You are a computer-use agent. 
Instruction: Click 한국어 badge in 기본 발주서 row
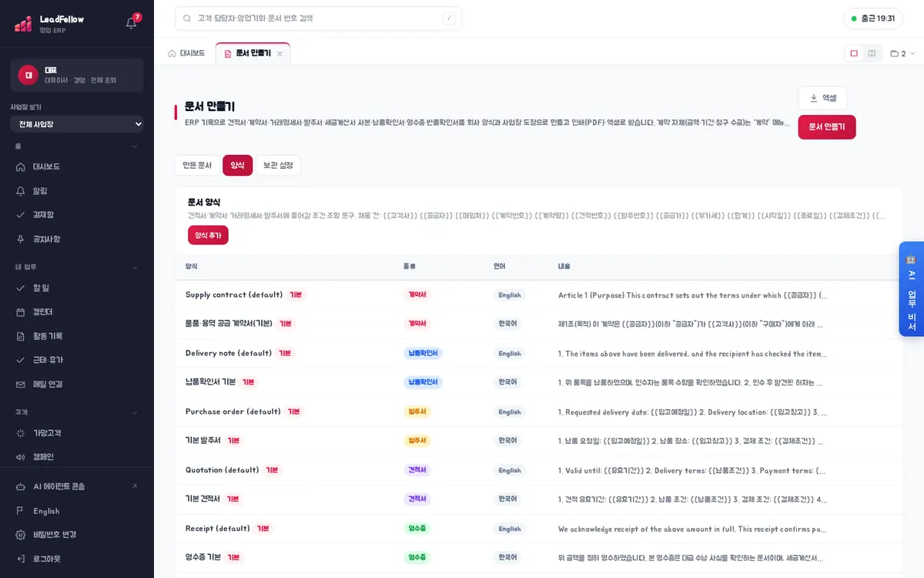(507, 441)
